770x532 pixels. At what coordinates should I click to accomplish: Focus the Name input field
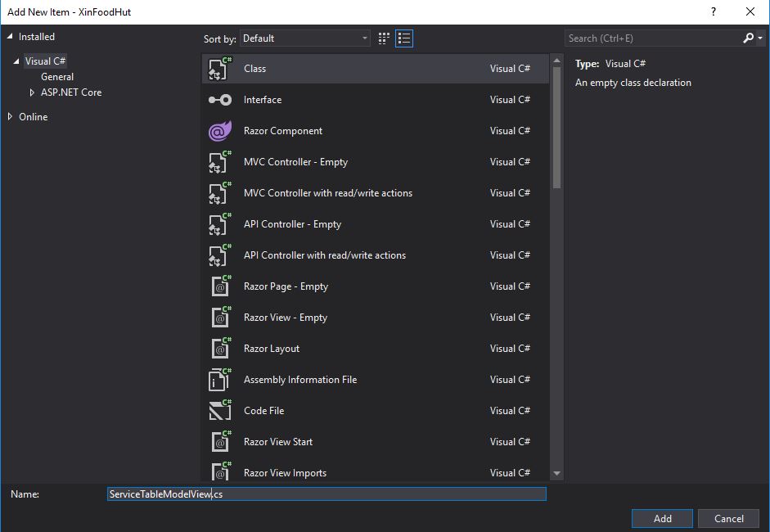click(326, 494)
